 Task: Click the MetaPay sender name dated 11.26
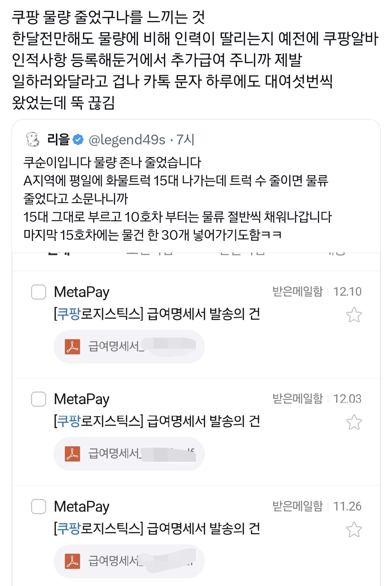tap(82, 507)
